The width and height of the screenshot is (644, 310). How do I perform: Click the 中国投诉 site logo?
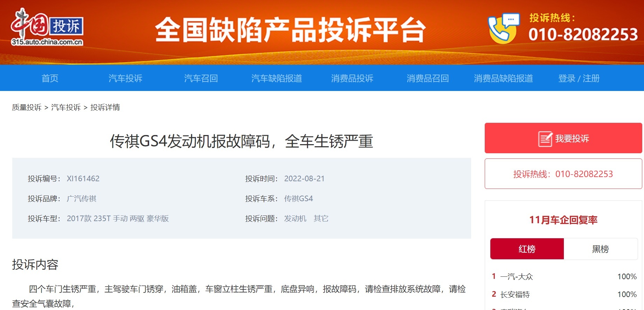click(47, 27)
